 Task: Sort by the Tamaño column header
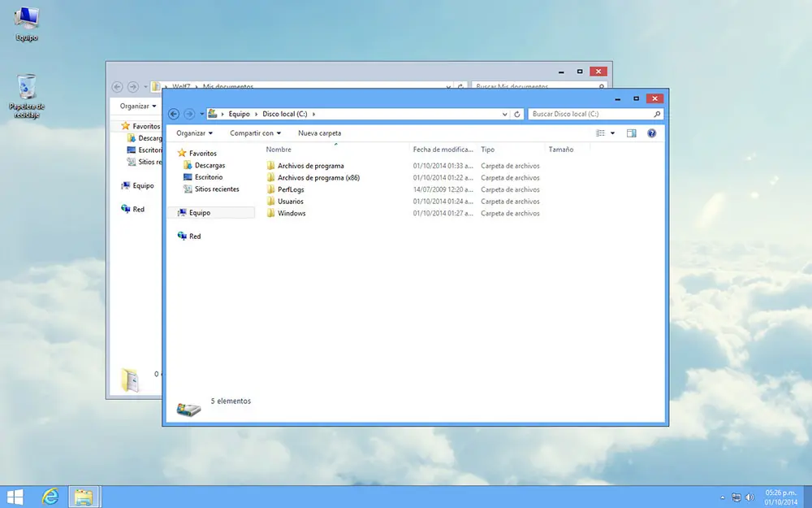tap(567, 150)
